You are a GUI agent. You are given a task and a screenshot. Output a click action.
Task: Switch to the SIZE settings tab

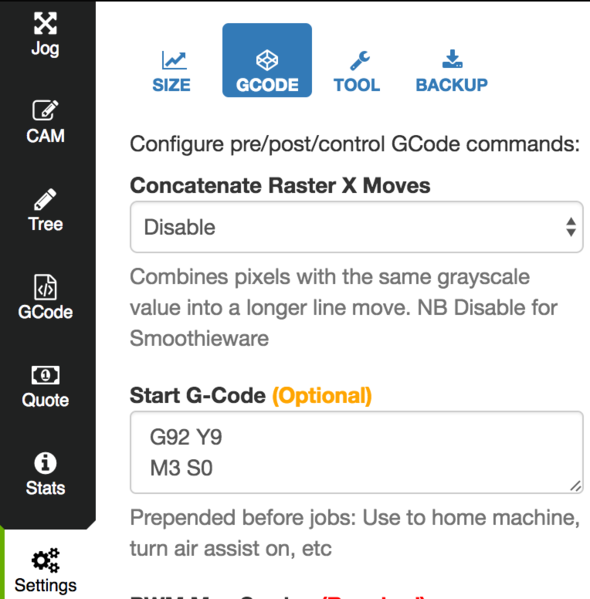[x=172, y=72]
